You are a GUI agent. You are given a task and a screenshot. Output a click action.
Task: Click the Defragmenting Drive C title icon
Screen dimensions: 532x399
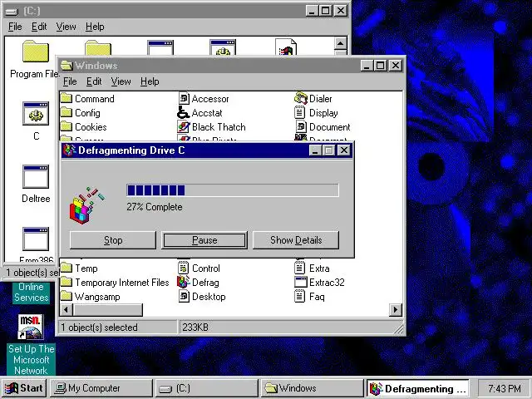point(70,150)
